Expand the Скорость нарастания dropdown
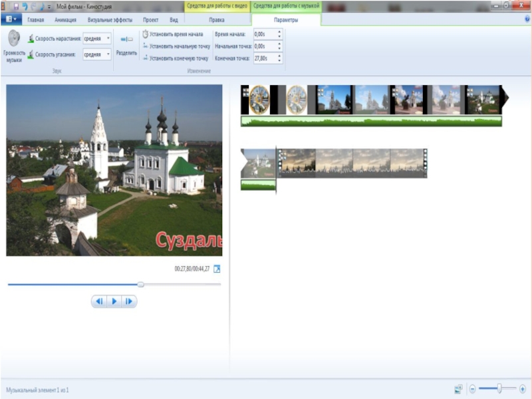 [x=108, y=39]
